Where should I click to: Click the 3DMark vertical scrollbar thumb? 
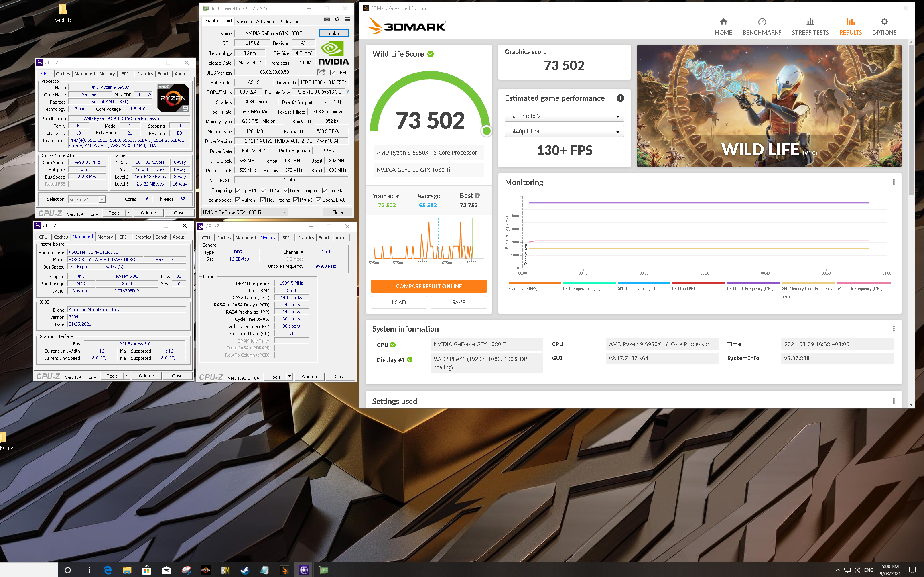pyautogui.click(x=911, y=120)
